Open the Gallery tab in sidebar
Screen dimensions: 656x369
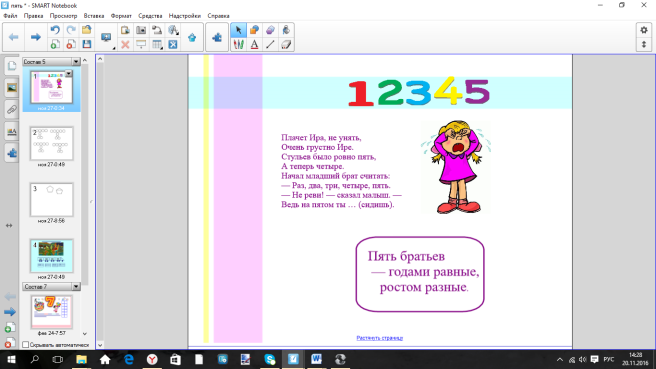12,88
